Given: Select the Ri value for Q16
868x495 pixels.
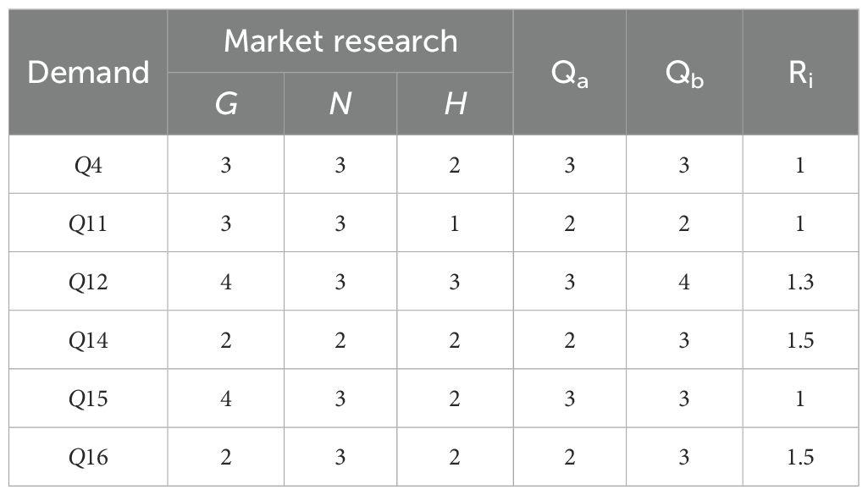Looking at the screenshot, I should point(800,457).
